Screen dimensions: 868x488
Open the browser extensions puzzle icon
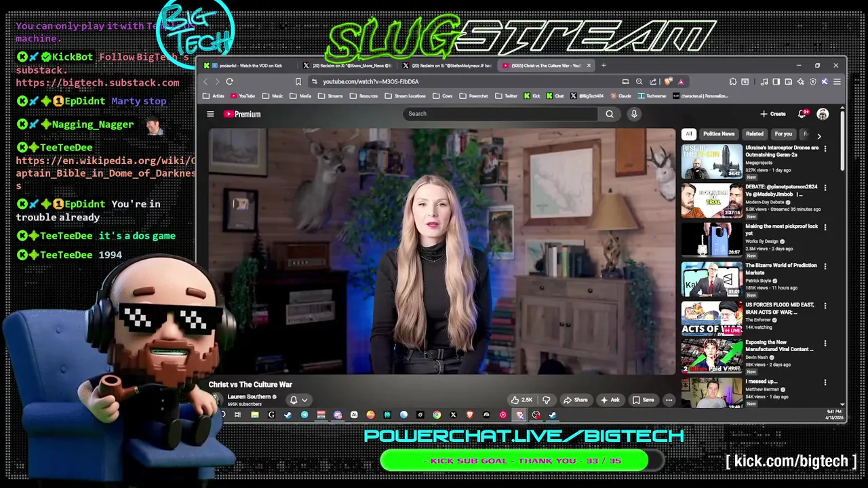[x=733, y=81]
